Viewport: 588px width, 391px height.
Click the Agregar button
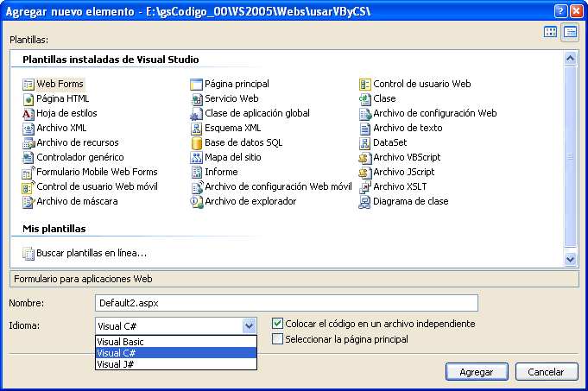tap(477, 372)
